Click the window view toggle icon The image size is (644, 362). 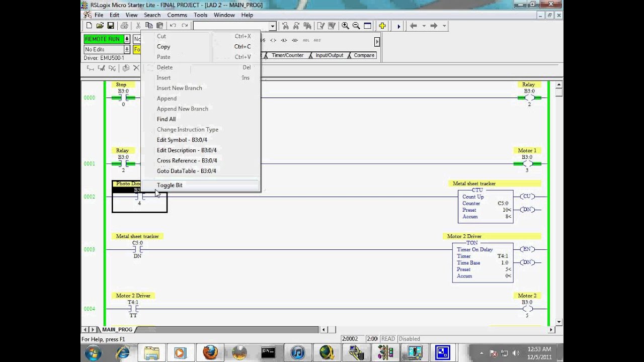coord(367,26)
